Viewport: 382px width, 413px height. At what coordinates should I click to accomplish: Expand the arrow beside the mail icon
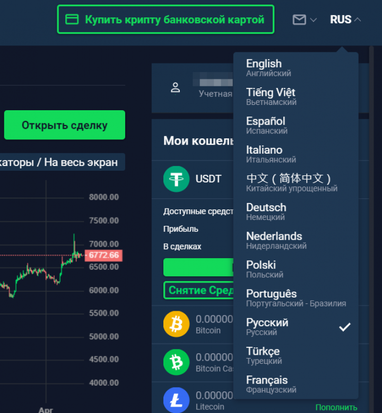[x=313, y=20]
